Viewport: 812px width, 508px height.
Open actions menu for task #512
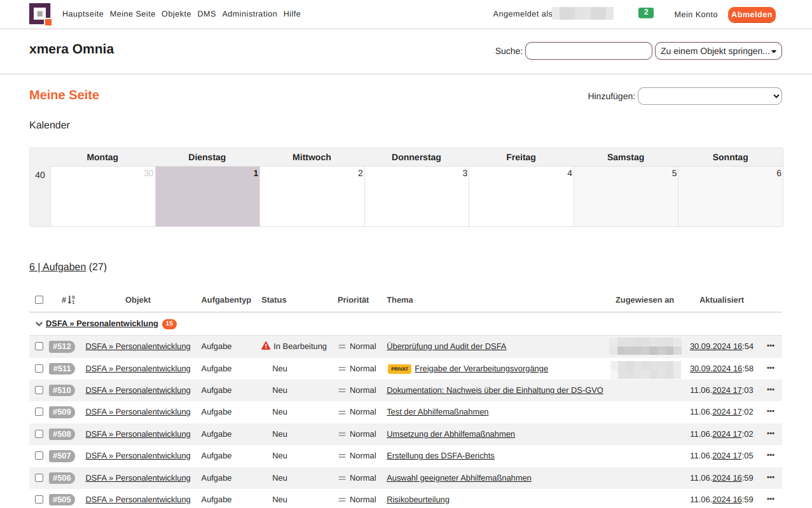[x=770, y=346]
